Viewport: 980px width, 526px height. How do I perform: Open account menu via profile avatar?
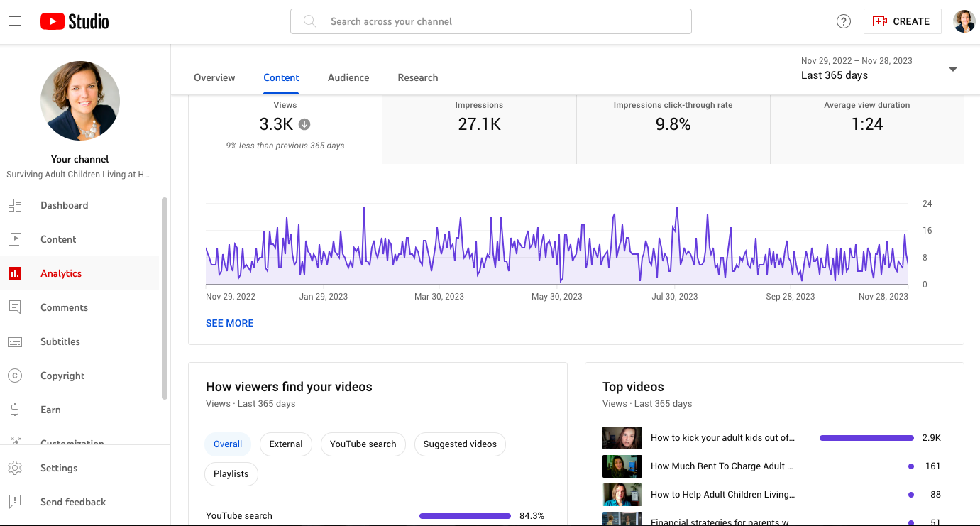click(x=964, y=21)
